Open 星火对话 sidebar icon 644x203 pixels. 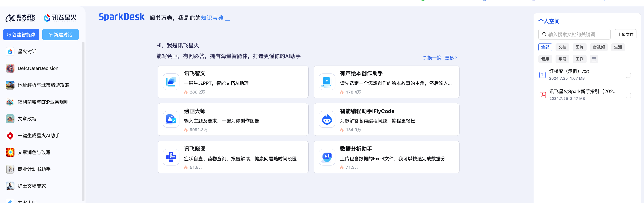coord(10,52)
